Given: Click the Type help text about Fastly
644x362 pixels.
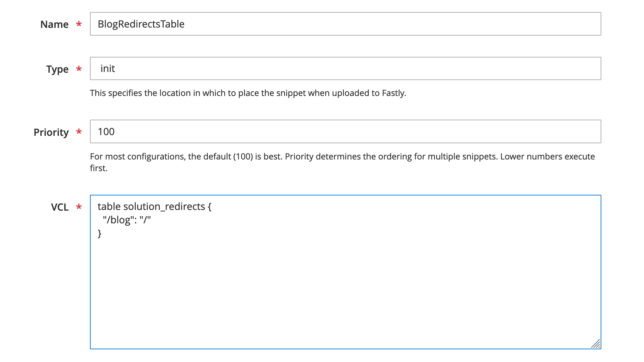Looking at the screenshot, I should coord(248,93).
